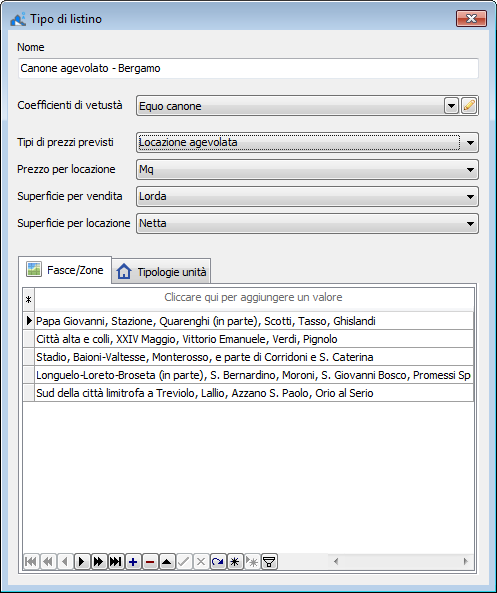
Task: Add a new record with plus button
Action: pos(133,562)
